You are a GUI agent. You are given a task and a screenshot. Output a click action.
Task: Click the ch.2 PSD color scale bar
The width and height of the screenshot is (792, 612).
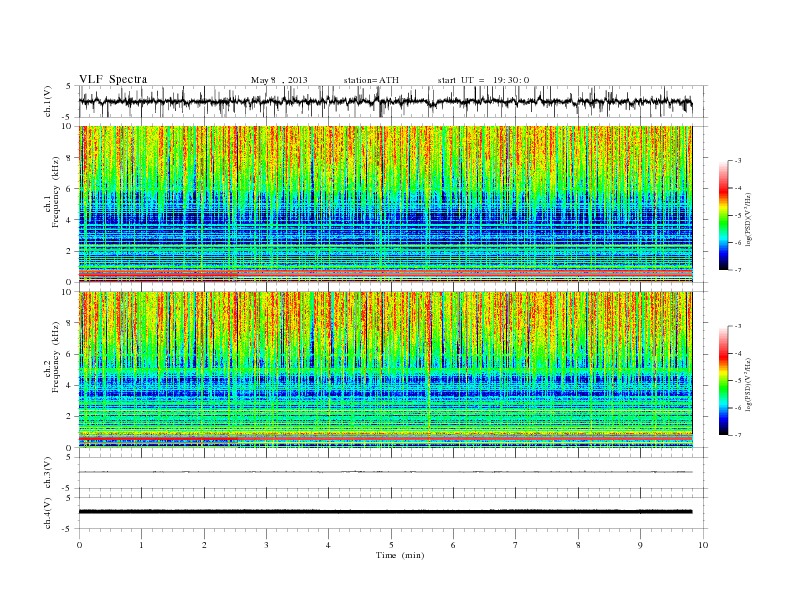coord(723,381)
